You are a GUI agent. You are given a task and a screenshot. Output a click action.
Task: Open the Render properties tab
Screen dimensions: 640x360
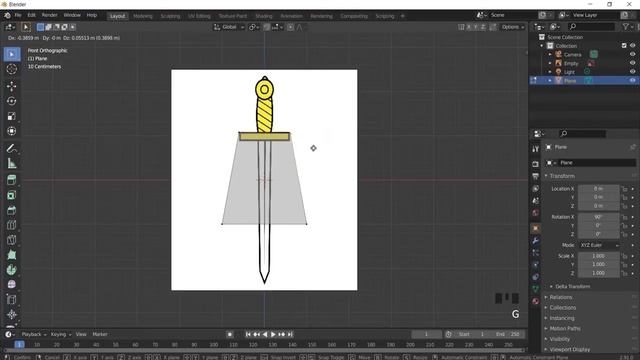(536, 164)
